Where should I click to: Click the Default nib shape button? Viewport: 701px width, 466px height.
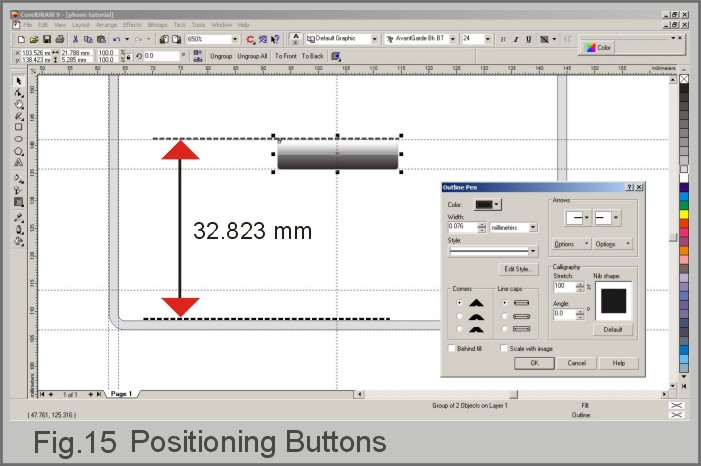click(x=612, y=330)
